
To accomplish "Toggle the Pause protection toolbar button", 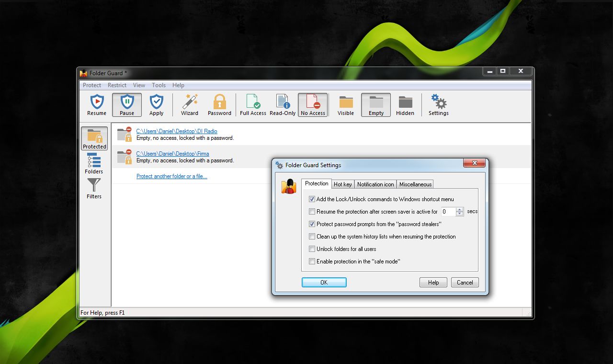I will (x=127, y=105).
